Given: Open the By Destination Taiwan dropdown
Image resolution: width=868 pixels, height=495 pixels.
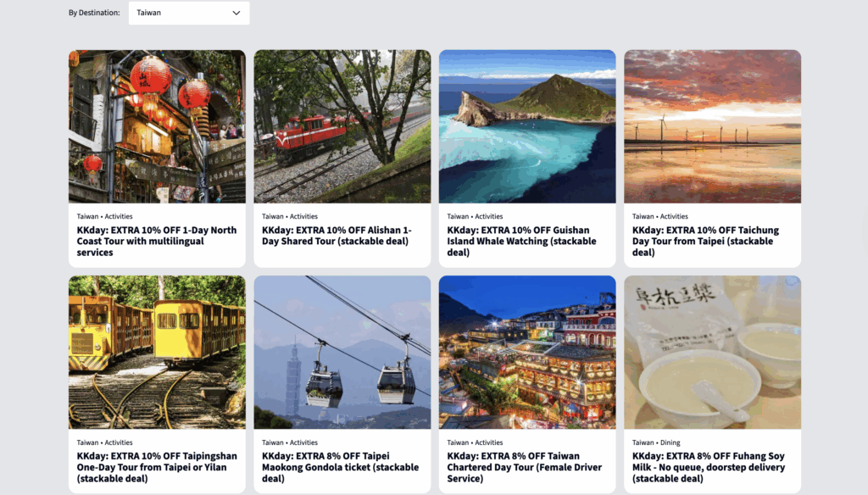Looking at the screenshot, I should coord(189,13).
